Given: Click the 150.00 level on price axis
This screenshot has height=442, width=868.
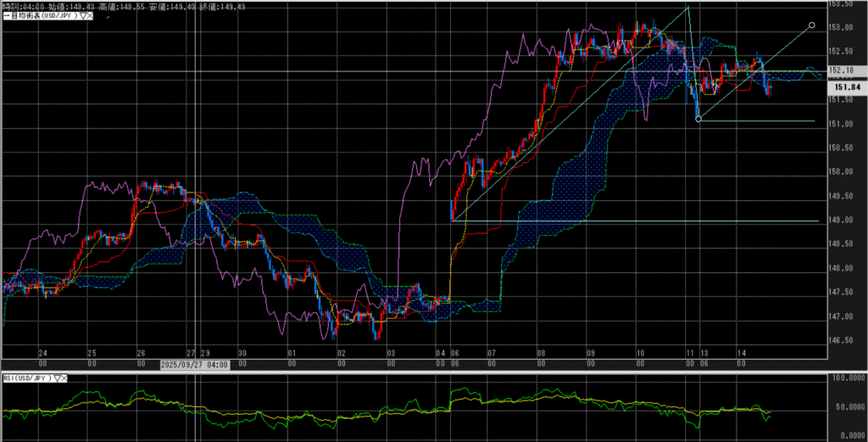Looking at the screenshot, I should click(841, 172).
